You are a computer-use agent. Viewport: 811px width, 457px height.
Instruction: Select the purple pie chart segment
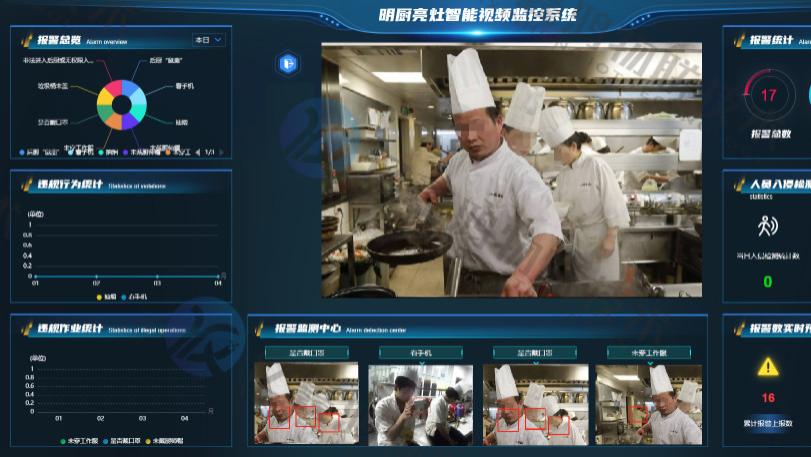click(x=129, y=123)
